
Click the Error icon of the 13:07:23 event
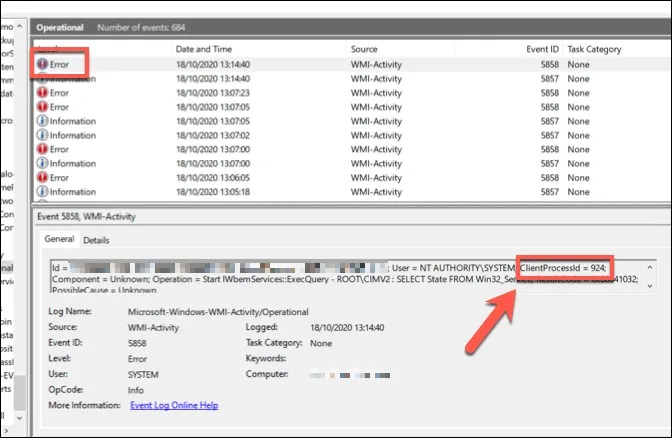42,93
